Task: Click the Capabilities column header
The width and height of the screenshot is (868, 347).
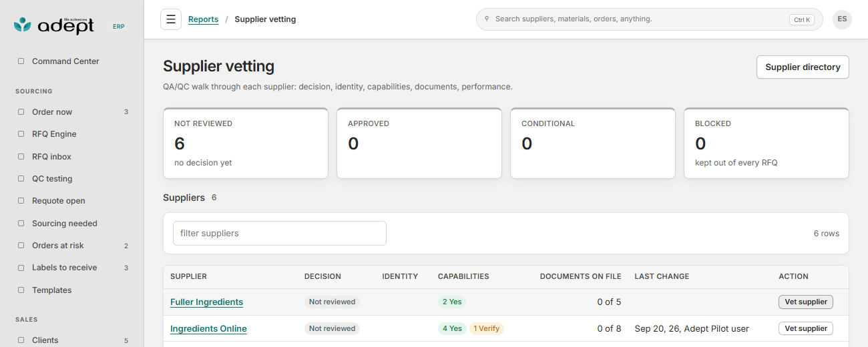Action: pos(463,276)
